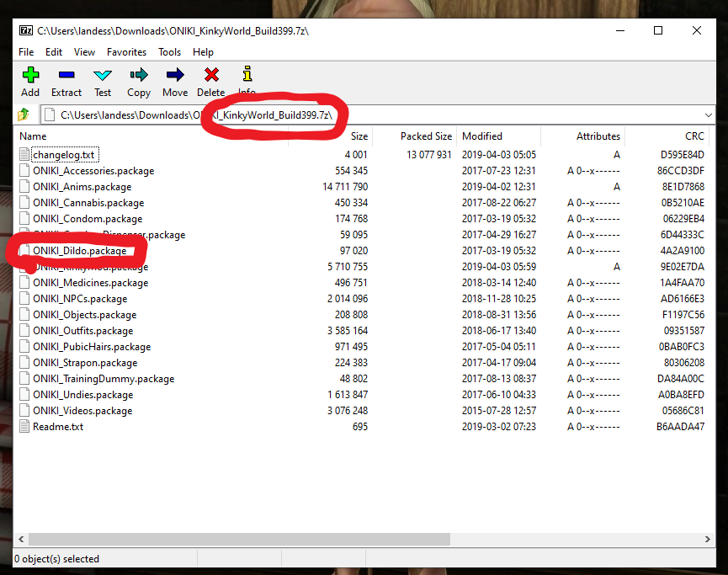Select the changelog.txt file name

click(x=64, y=155)
